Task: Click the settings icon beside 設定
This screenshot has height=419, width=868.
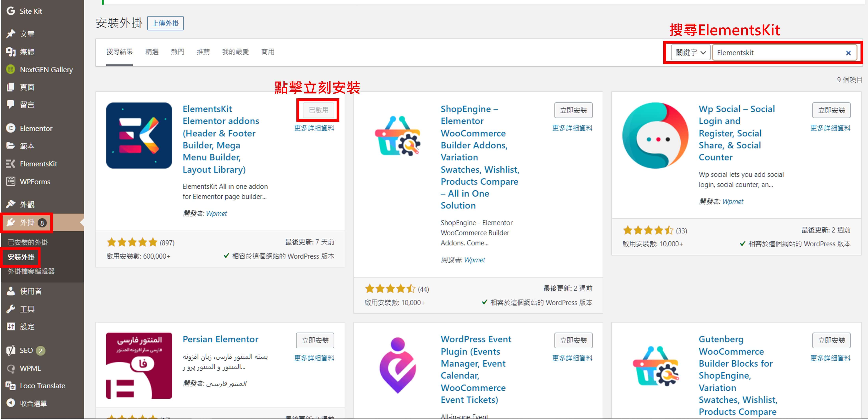Action: [11, 326]
